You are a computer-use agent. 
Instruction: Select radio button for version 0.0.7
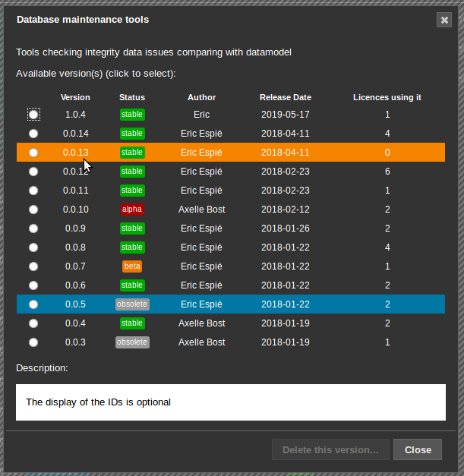pyautogui.click(x=33, y=266)
